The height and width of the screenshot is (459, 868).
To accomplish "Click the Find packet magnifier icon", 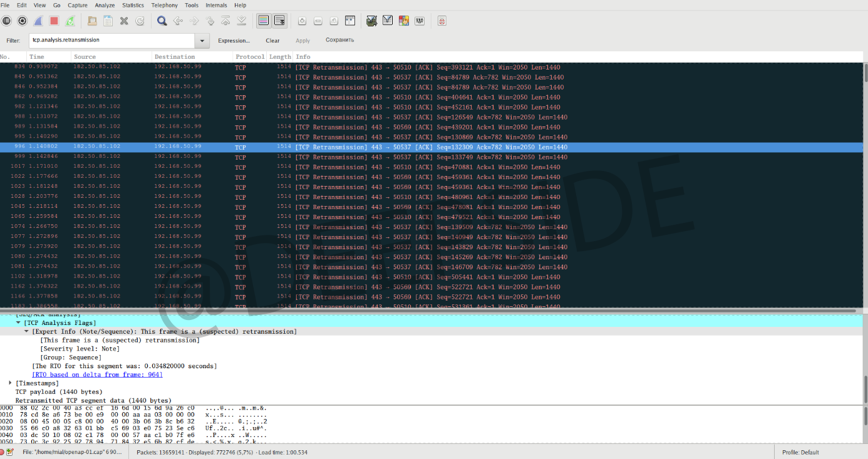I will 162,21.
